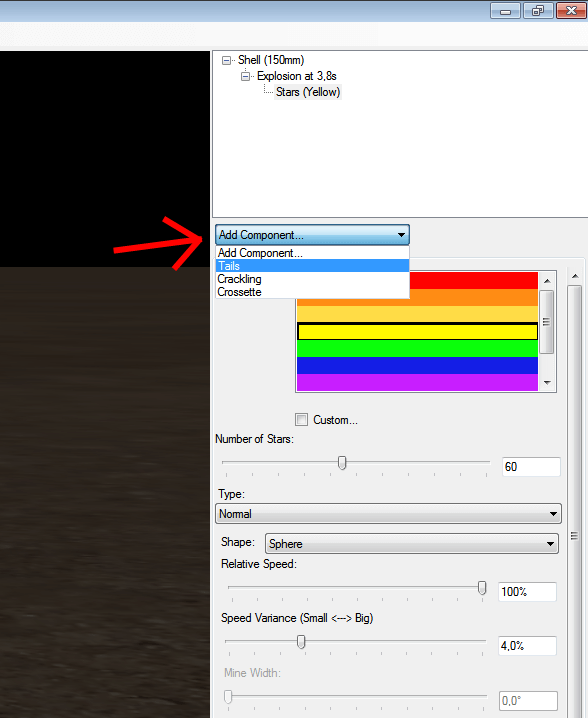This screenshot has height=718, width=588.
Task: Click the Number of Stars slider handle
Action: [342, 463]
